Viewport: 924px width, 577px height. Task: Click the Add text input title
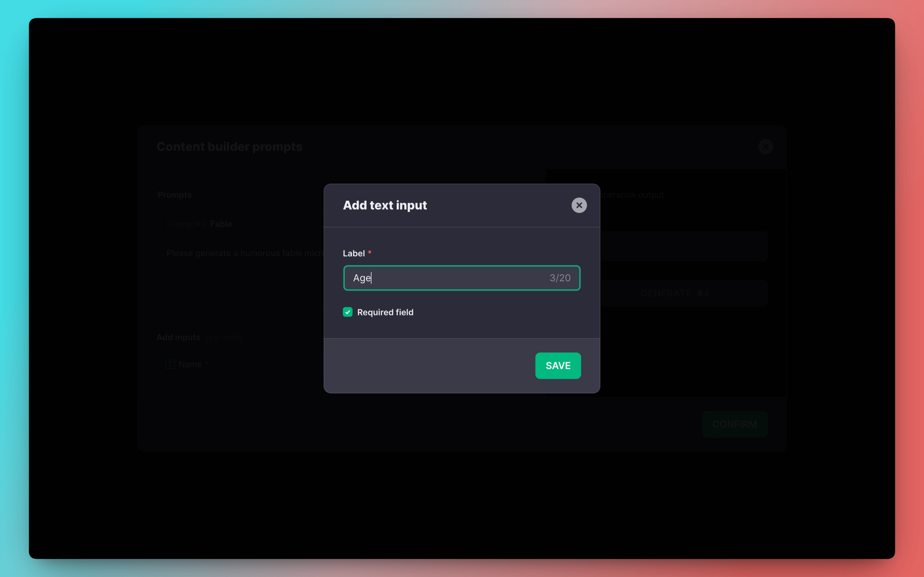pos(384,205)
